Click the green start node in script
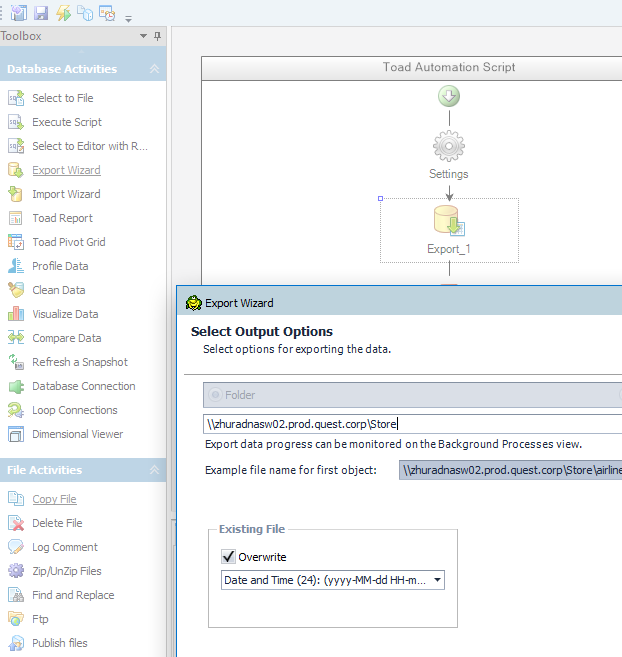The image size is (622, 657). click(449, 96)
